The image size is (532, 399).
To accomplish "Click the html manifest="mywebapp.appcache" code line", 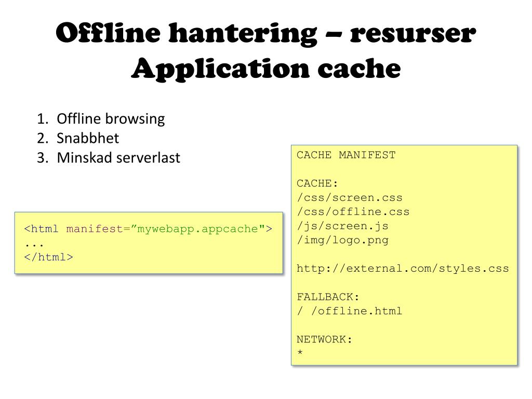I will click(148, 229).
